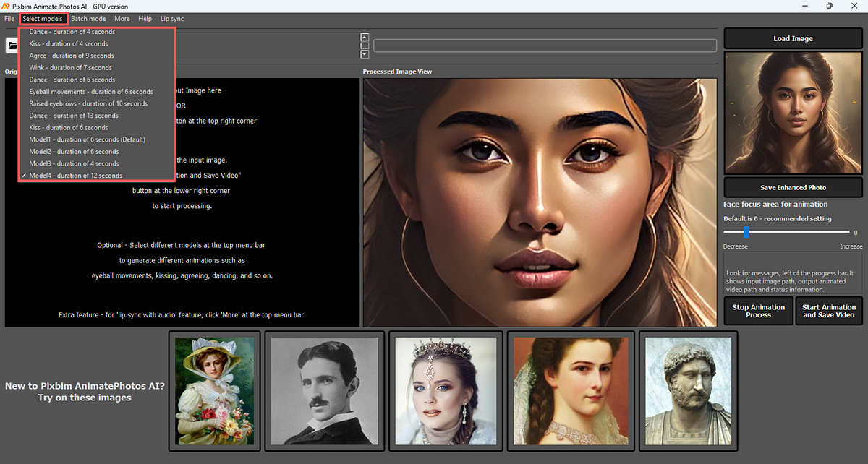Image resolution: width=868 pixels, height=464 pixels.
Task: Click the stone statue bust sample image
Action: 688,391
